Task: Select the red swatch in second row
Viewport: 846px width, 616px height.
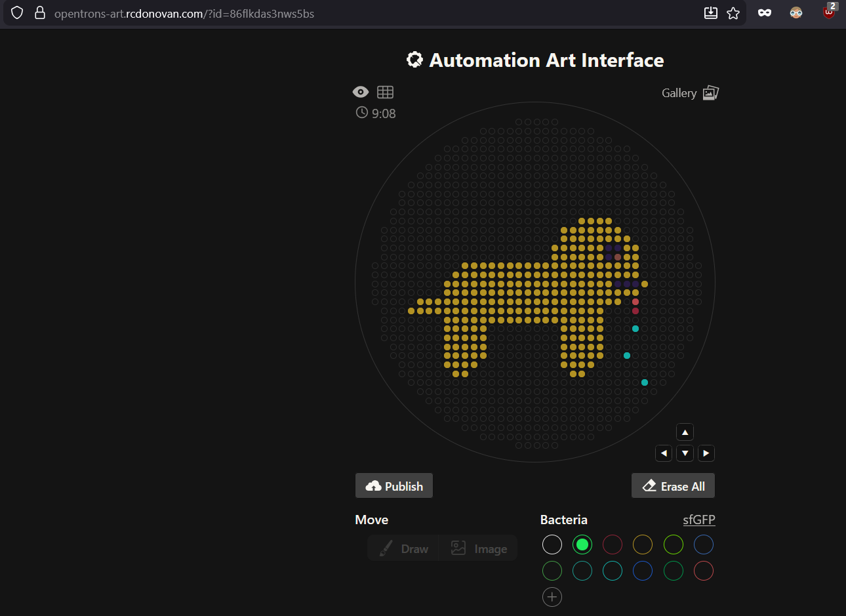Action: pos(703,571)
